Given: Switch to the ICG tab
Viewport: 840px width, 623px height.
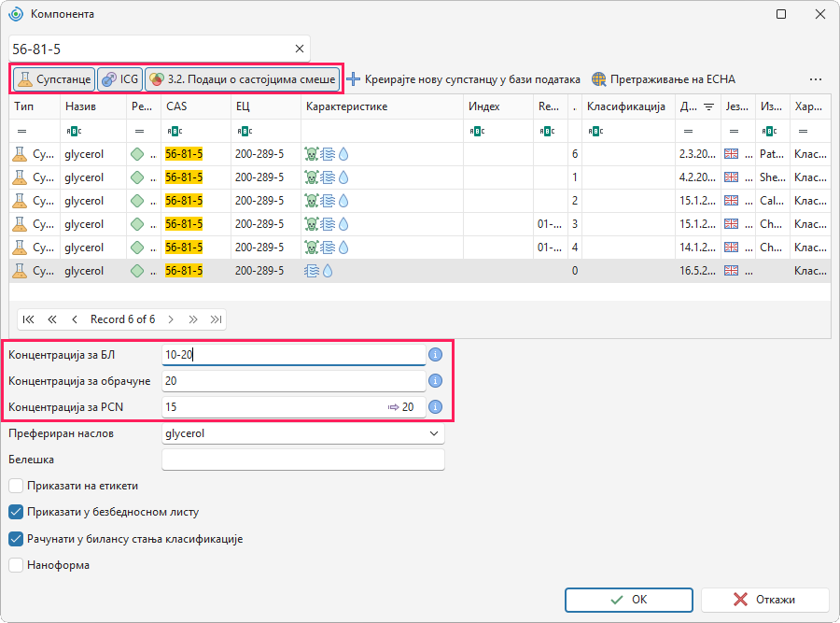Looking at the screenshot, I should point(120,79).
